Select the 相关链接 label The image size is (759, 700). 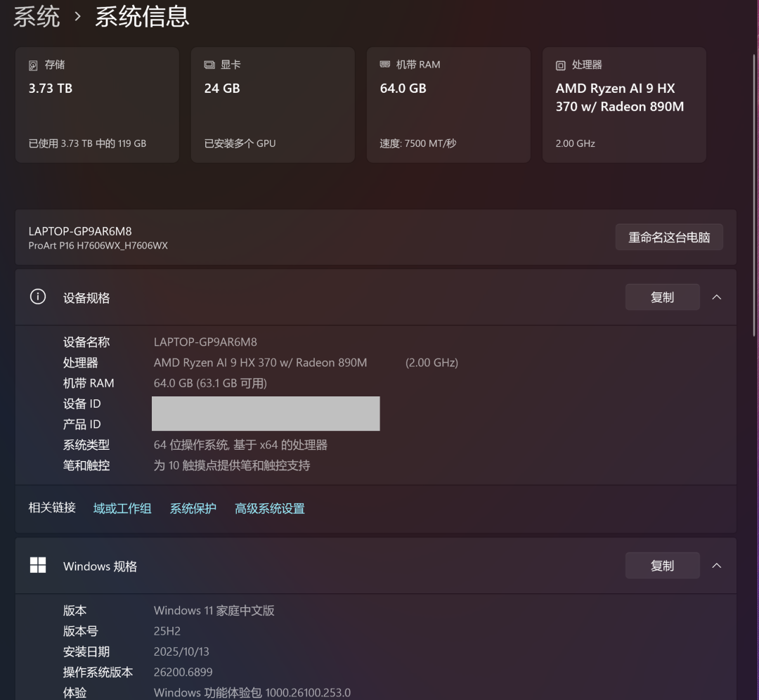52,507
